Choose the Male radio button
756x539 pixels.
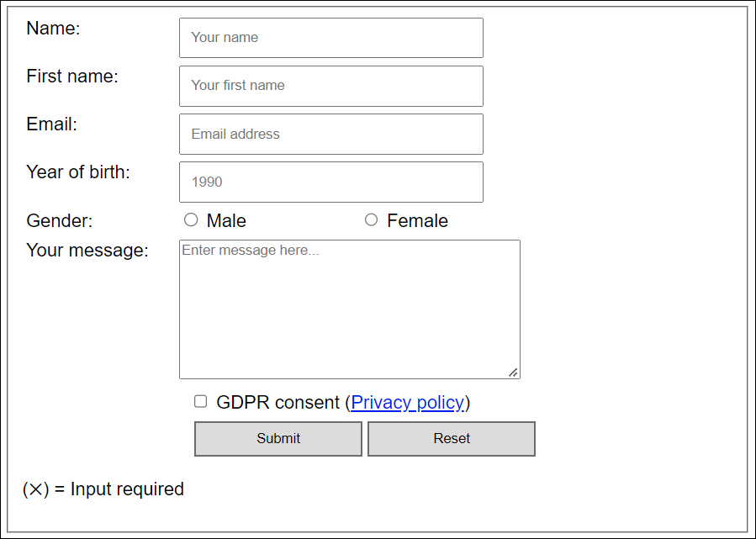pos(191,219)
